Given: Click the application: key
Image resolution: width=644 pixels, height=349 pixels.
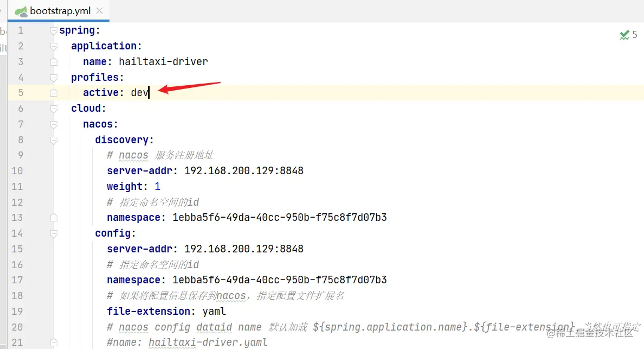Looking at the screenshot, I should (106, 46).
